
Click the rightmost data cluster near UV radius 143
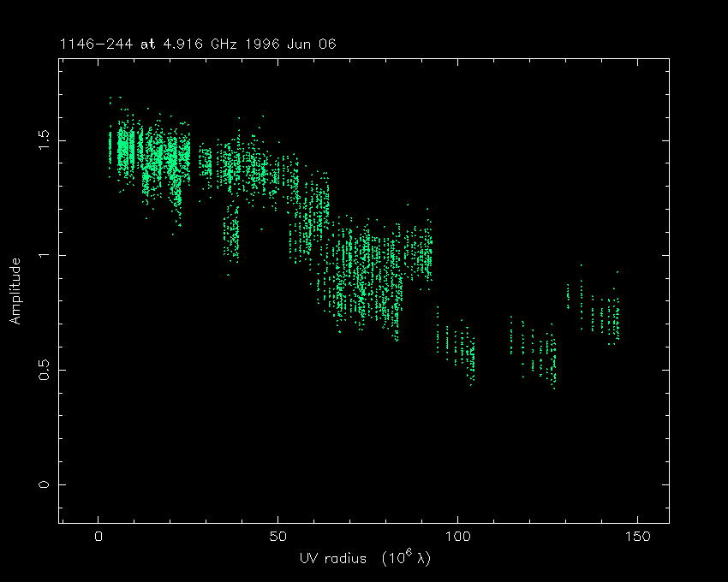pos(610,318)
